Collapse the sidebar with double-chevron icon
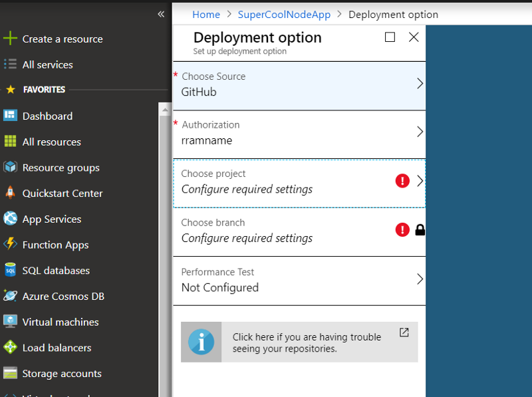The height and width of the screenshot is (397, 532). click(161, 14)
